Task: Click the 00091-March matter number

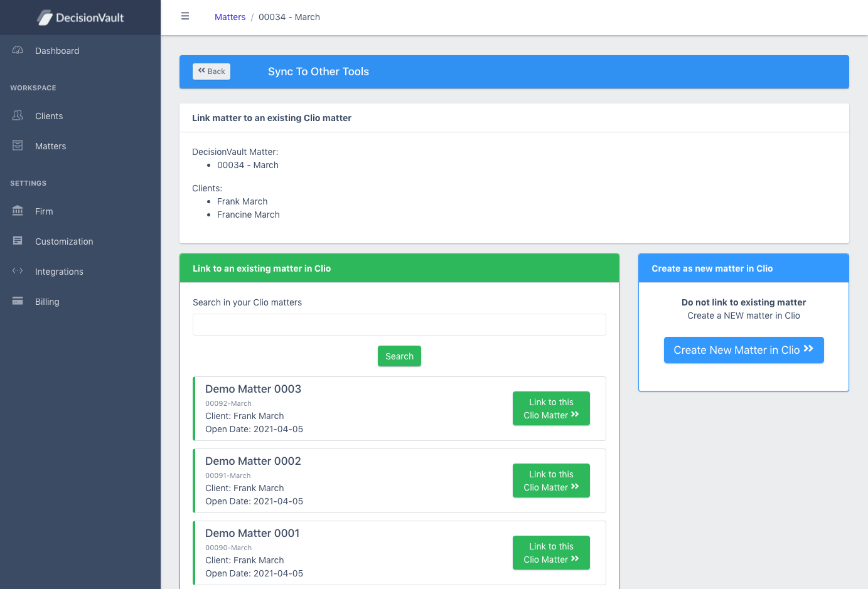Action: click(228, 475)
